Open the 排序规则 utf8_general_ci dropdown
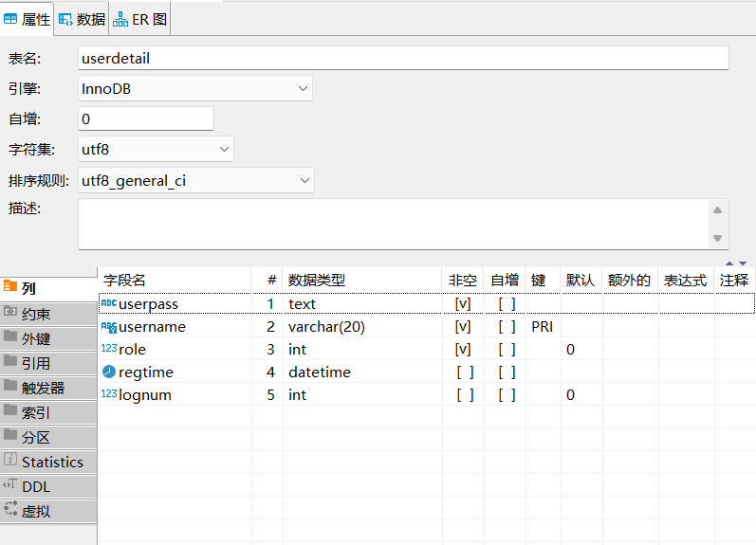The width and height of the screenshot is (756, 545). pos(304,181)
